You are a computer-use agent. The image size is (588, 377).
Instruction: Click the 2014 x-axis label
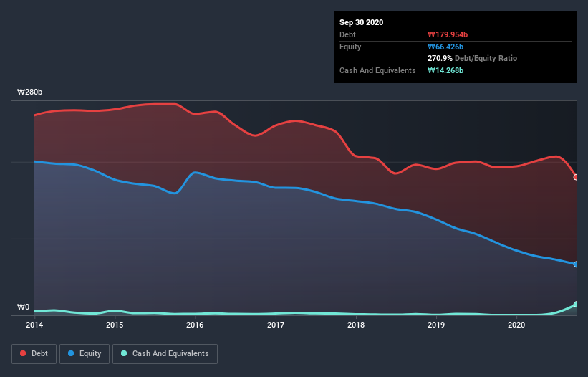[x=34, y=325]
